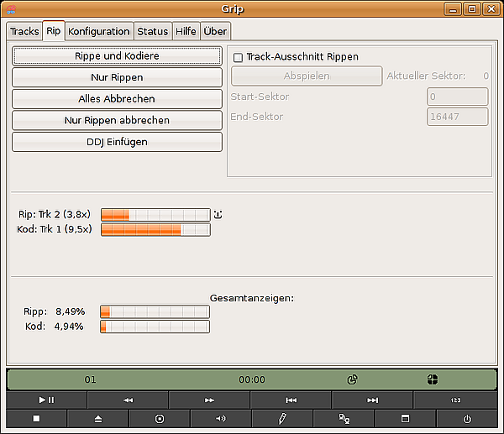Enable Track-Ausschnitt Rippen checkbox
Image resolution: width=504 pixels, height=434 pixels.
click(239, 57)
